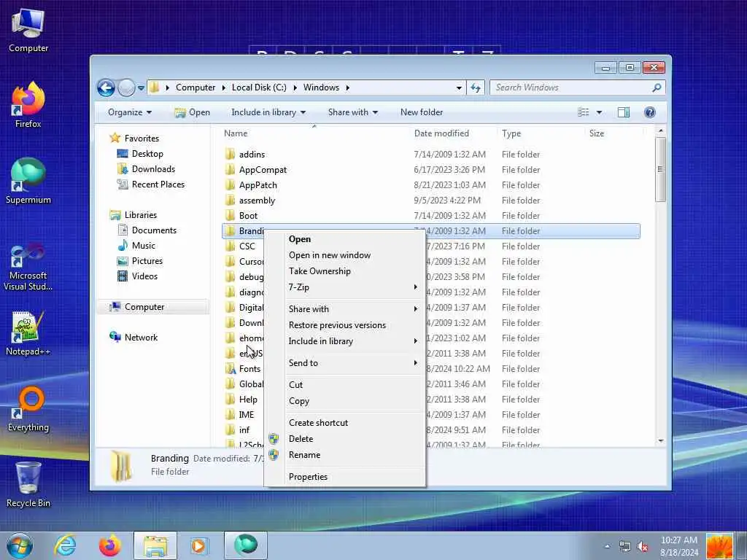Open the Include in library toolbar dropdown
The height and width of the screenshot is (560, 747).
[268, 112]
